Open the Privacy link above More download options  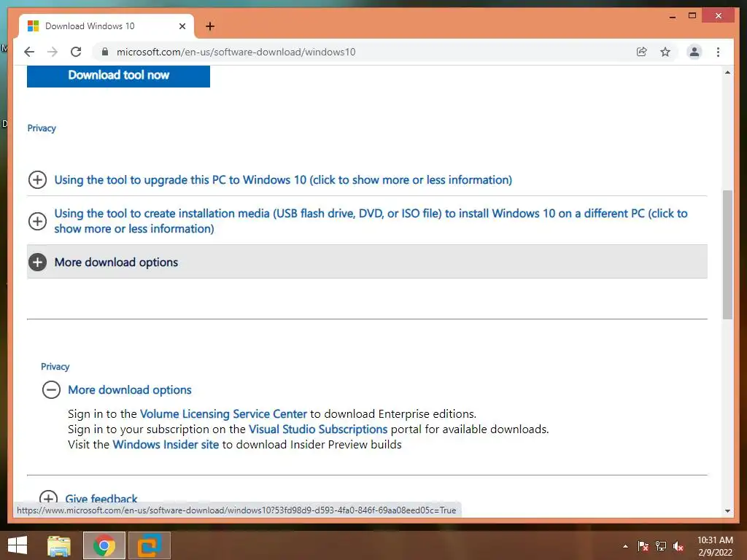coord(55,367)
